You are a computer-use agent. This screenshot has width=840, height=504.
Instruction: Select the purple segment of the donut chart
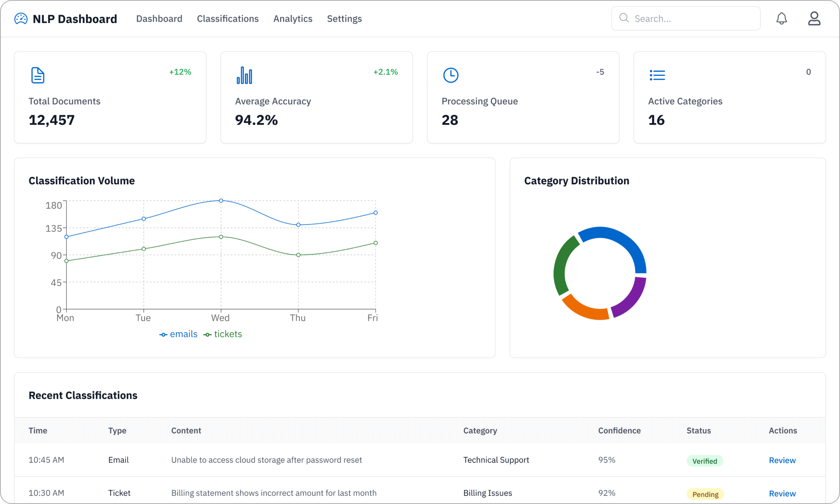[631, 299]
